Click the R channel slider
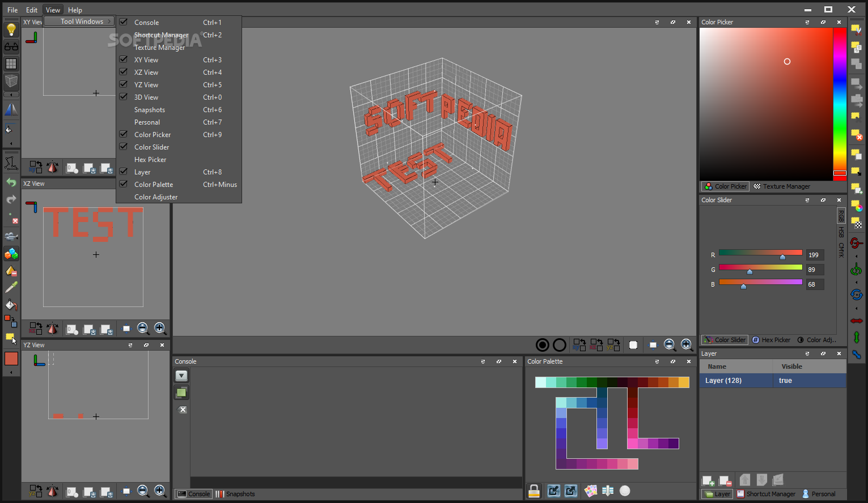 [x=760, y=253]
